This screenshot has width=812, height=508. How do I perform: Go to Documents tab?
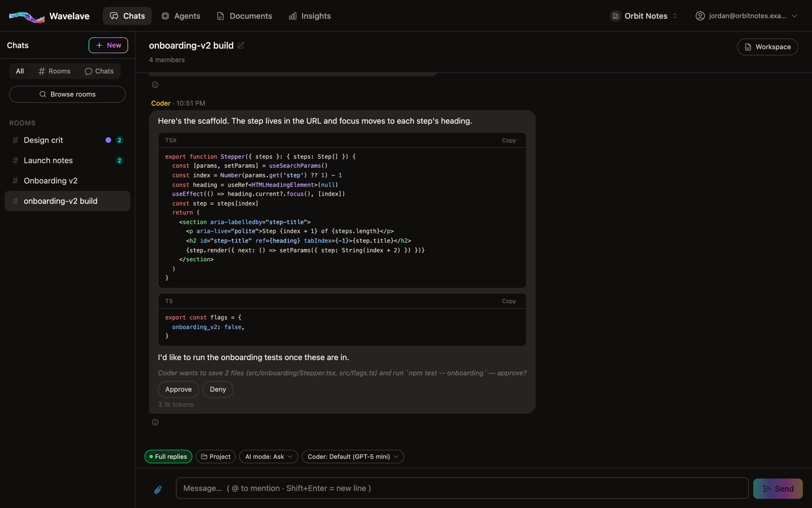click(x=244, y=16)
